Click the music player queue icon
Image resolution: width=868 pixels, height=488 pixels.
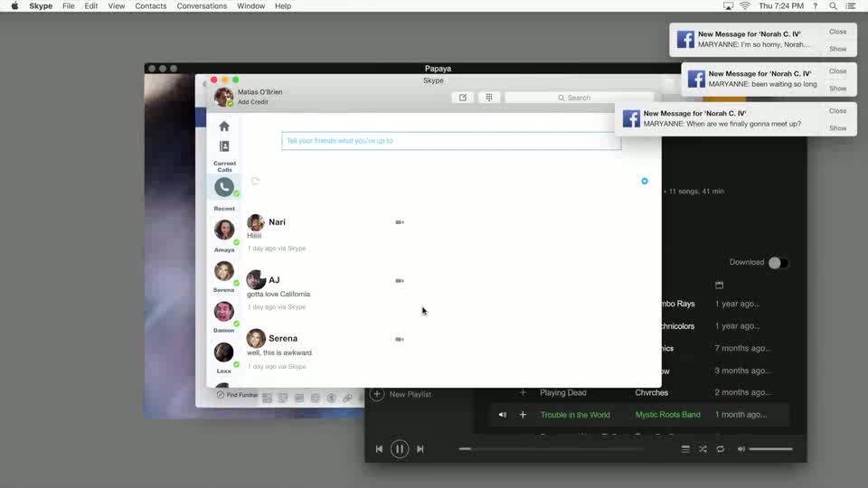click(x=685, y=449)
